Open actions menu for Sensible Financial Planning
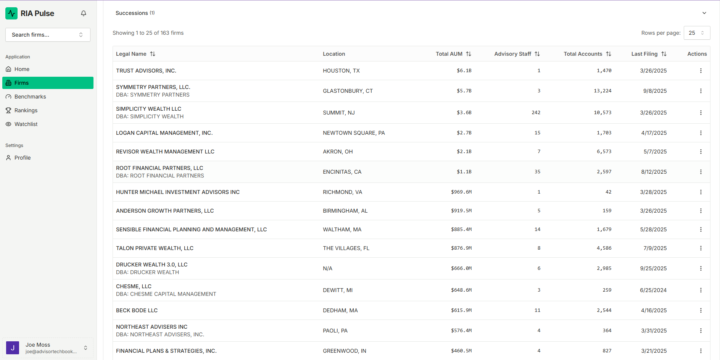This screenshot has height=360, width=720. point(701,229)
